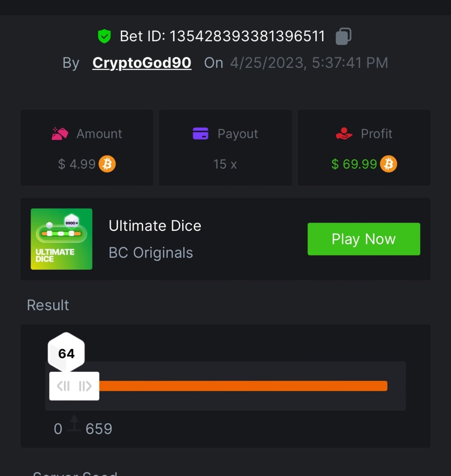Open CryptoGod90's profile link

point(142,63)
